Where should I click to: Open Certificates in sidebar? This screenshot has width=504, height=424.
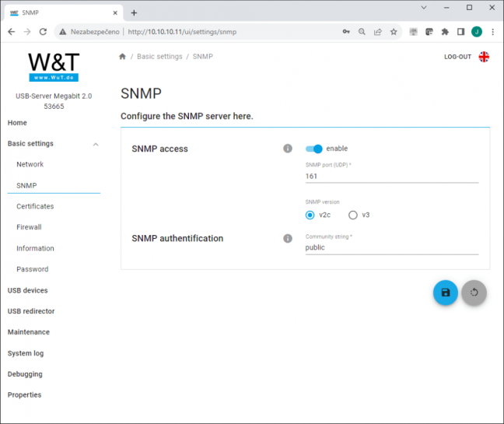click(35, 206)
